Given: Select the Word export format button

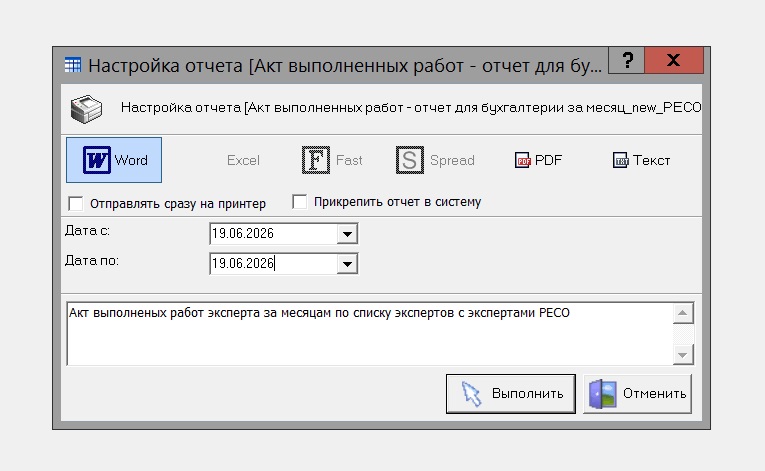Looking at the screenshot, I should click(x=114, y=160).
